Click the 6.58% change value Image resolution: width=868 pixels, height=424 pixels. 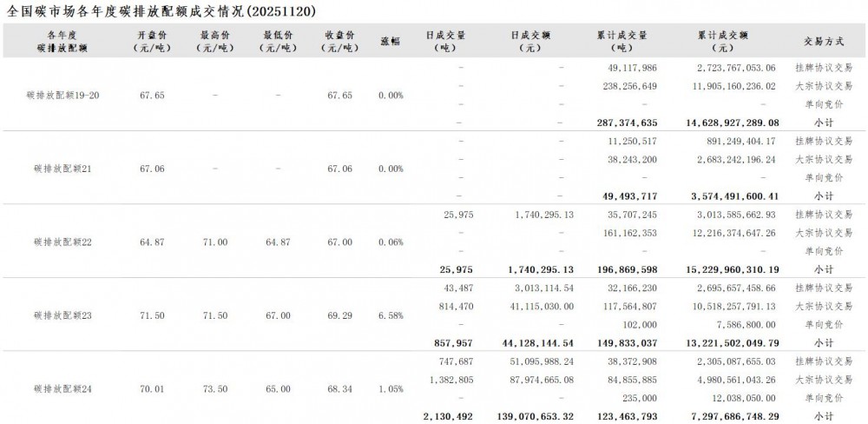pyautogui.click(x=391, y=315)
